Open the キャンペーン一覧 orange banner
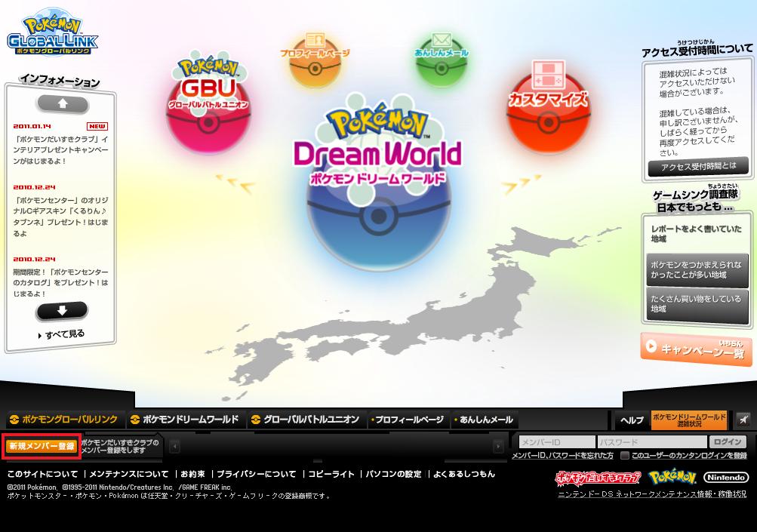 coord(696,348)
